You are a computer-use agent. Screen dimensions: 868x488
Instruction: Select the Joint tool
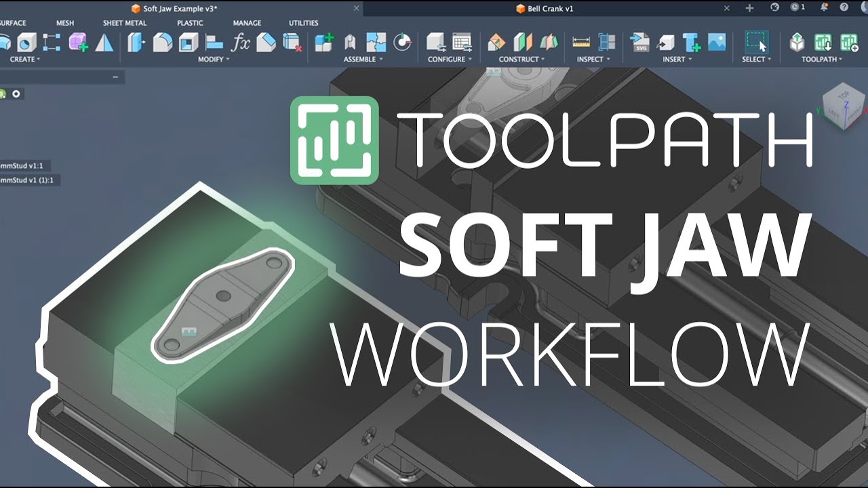click(x=350, y=43)
